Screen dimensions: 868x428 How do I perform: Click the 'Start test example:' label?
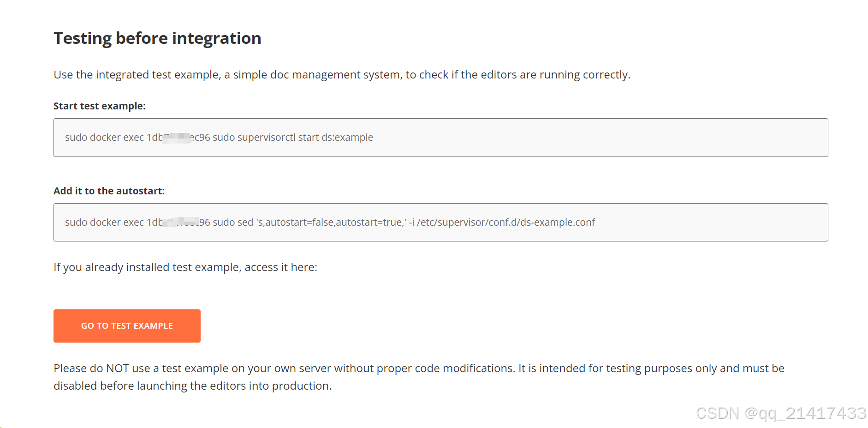click(x=99, y=106)
